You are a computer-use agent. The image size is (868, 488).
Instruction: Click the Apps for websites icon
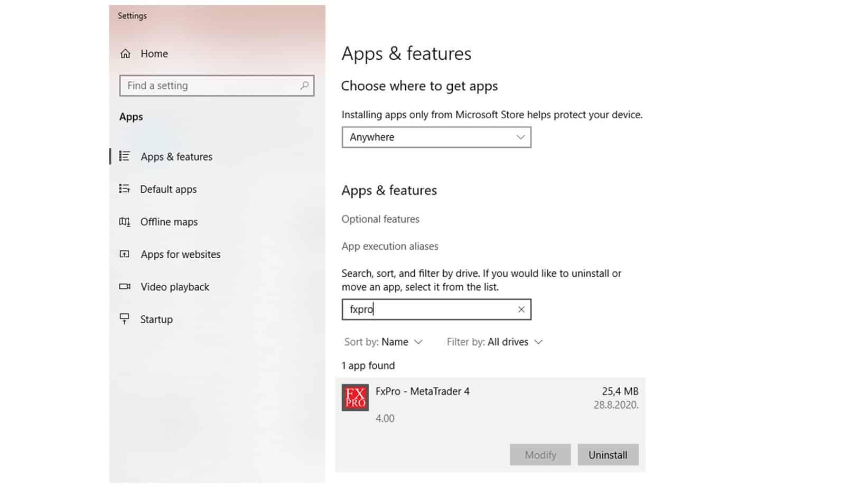coord(125,254)
